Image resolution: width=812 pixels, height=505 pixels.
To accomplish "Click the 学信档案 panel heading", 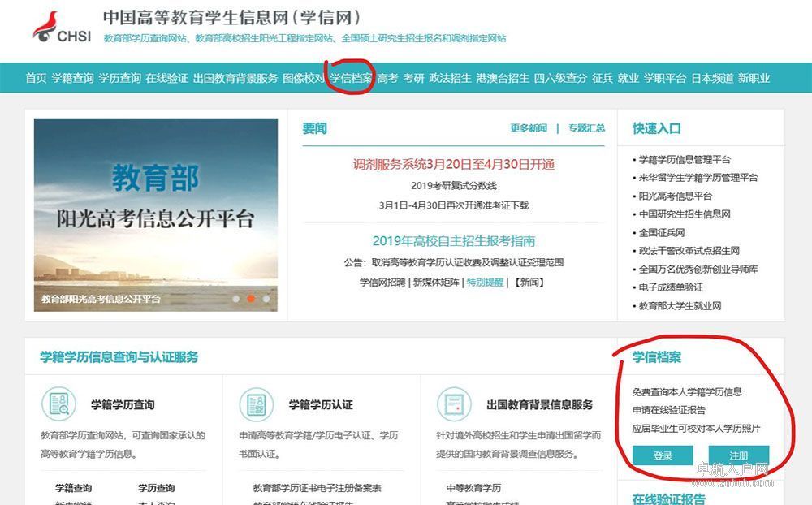I will [x=657, y=357].
